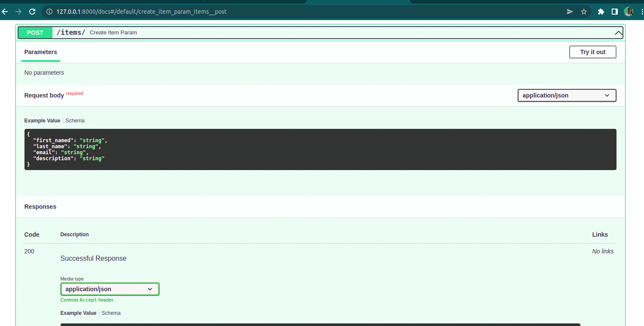
Task: Collapse the POST /items/ operation panel
Action: point(618,32)
